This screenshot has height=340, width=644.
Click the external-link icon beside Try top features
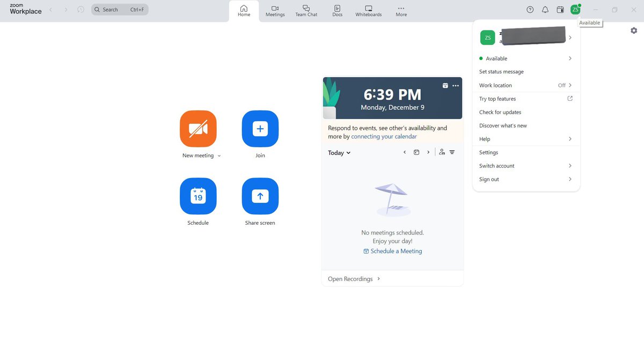tap(570, 99)
